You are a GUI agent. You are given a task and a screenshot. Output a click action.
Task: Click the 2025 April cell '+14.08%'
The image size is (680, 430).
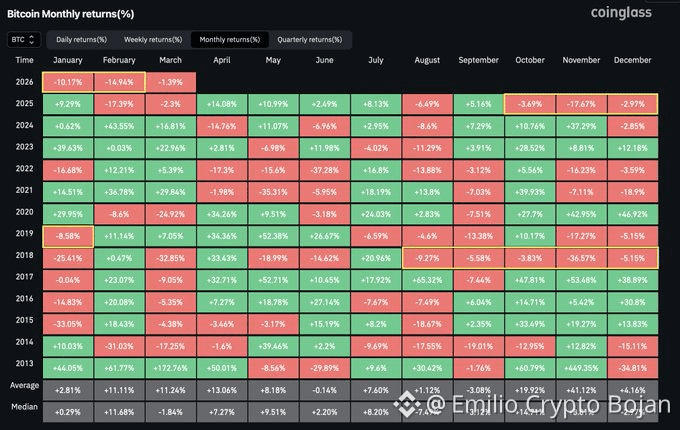pos(222,104)
